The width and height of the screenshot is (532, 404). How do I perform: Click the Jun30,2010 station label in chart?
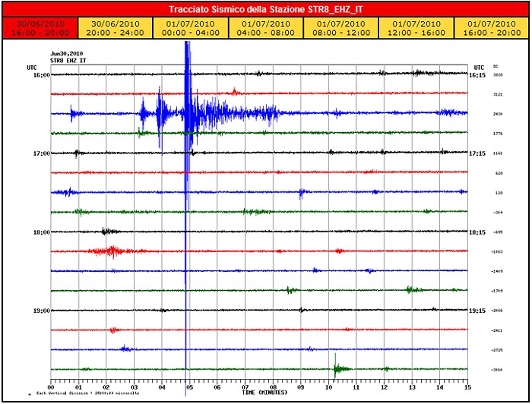tap(65, 53)
